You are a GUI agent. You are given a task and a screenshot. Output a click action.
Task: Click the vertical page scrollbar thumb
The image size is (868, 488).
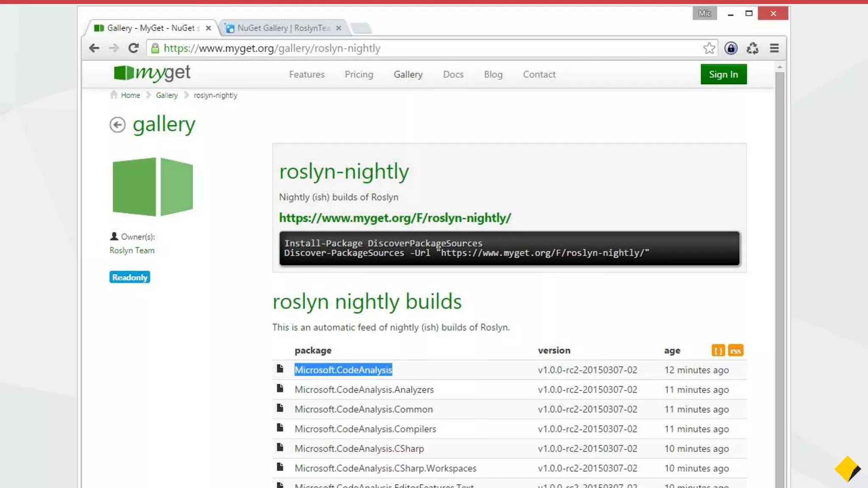coord(779,280)
